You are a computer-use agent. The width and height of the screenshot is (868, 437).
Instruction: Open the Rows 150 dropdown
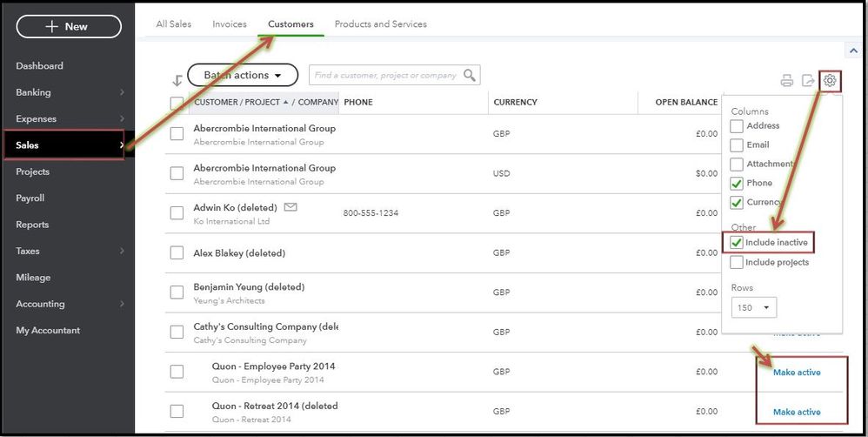(754, 307)
